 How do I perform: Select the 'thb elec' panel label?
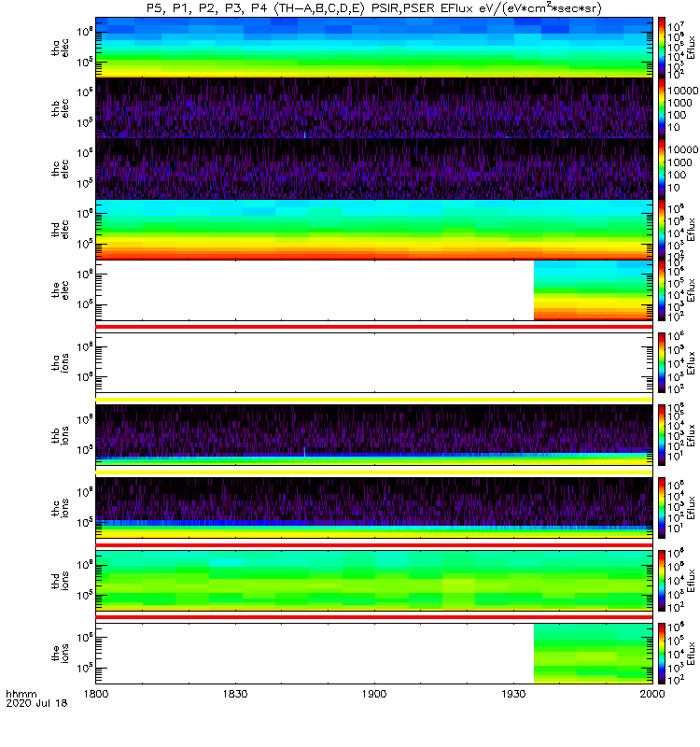(61, 108)
